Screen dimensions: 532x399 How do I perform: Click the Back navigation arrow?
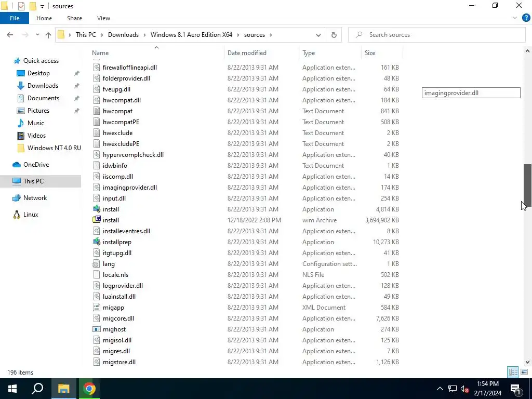[x=10, y=35]
